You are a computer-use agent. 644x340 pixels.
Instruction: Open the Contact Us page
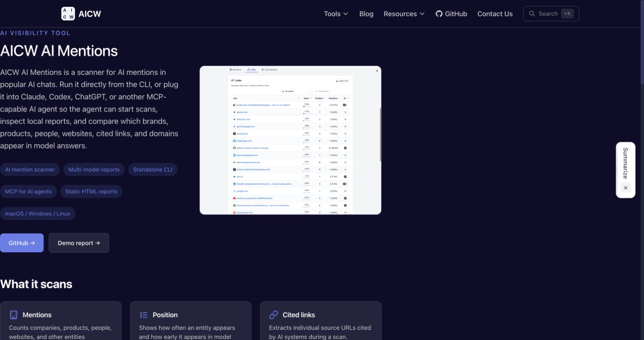click(495, 14)
